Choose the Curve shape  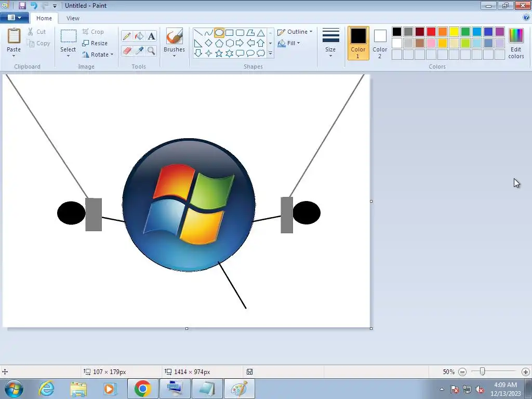coord(209,33)
